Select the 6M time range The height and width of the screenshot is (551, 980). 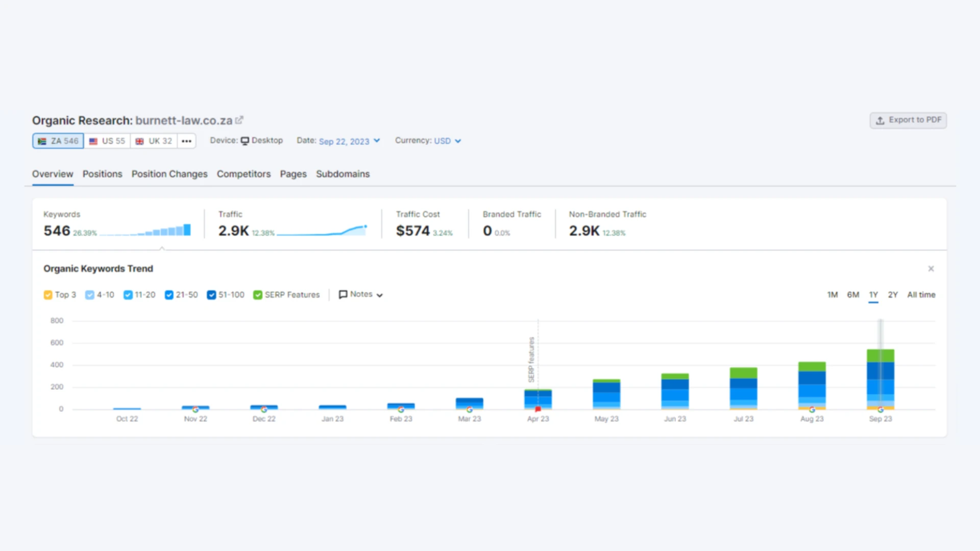coord(853,295)
